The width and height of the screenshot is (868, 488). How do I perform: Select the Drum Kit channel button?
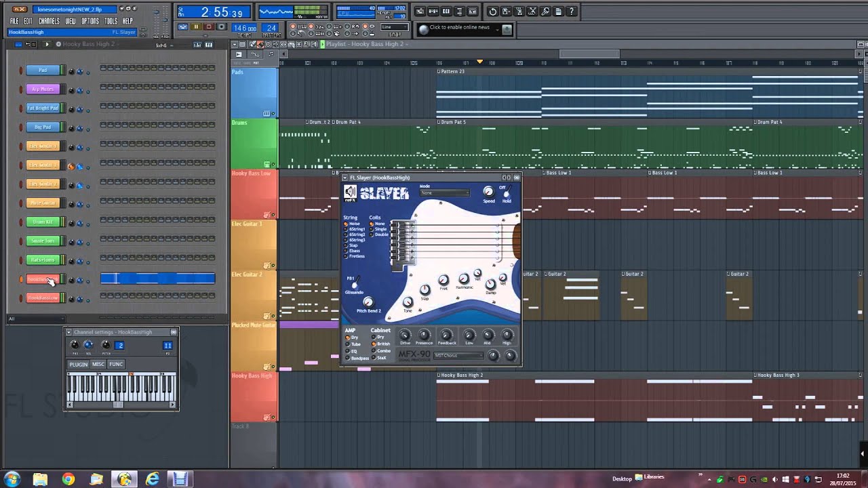[x=43, y=222]
